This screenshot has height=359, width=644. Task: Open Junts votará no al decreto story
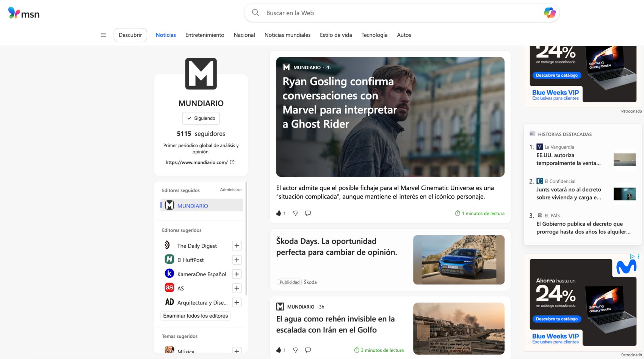(x=569, y=194)
